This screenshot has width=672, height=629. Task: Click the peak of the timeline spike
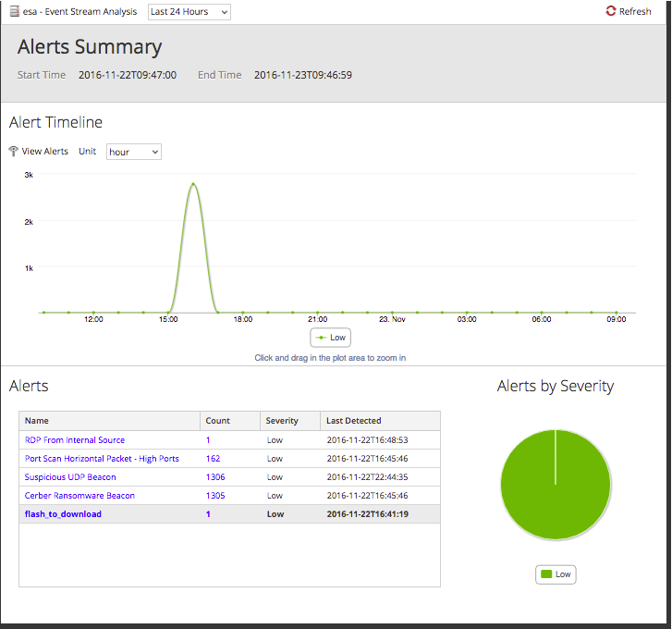click(193, 184)
